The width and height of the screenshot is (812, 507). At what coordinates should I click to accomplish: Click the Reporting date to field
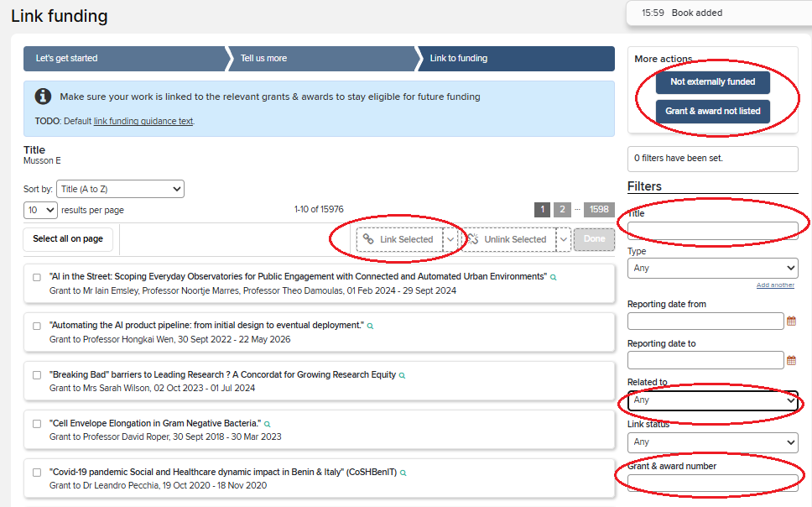705,360
